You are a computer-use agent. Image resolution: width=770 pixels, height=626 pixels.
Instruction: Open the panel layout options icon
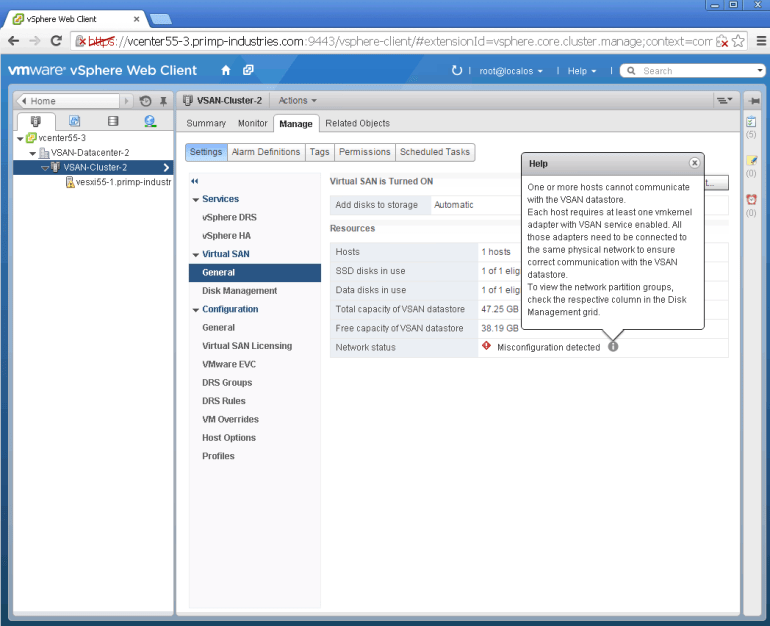(724, 101)
